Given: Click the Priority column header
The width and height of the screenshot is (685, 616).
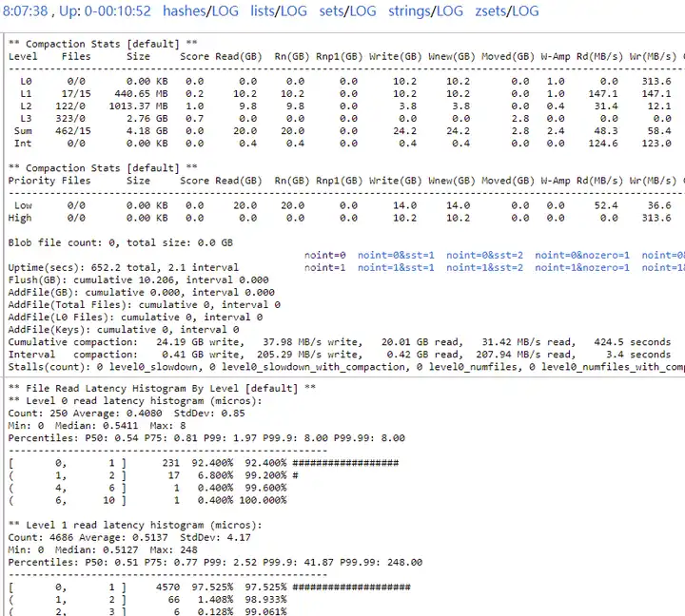Looking at the screenshot, I should pyautogui.click(x=31, y=181).
